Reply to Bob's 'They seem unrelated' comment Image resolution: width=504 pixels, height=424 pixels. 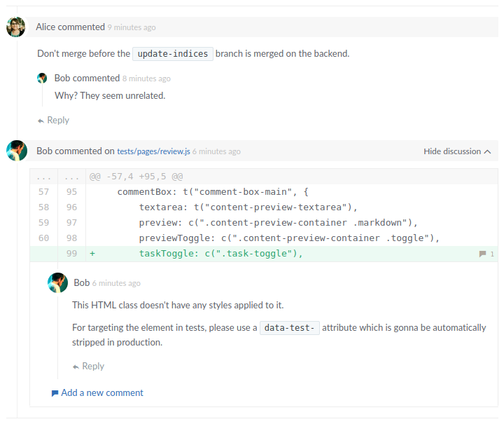[53, 121]
